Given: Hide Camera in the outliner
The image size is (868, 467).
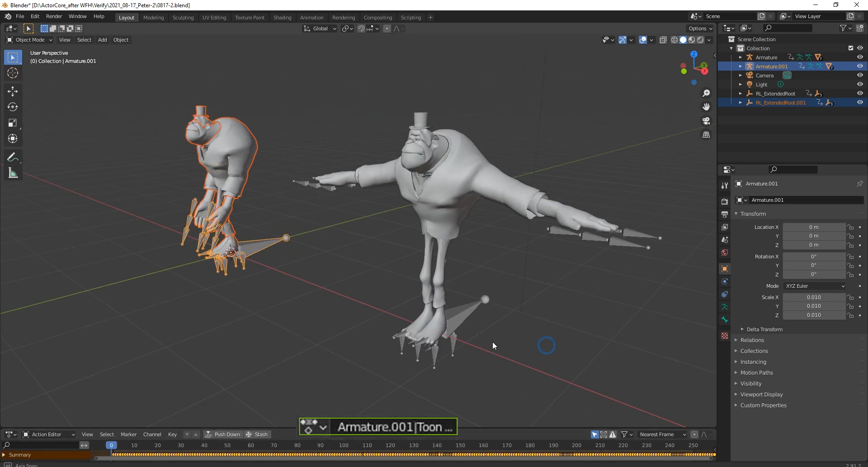Looking at the screenshot, I should pyautogui.click(x=860, y=75).
